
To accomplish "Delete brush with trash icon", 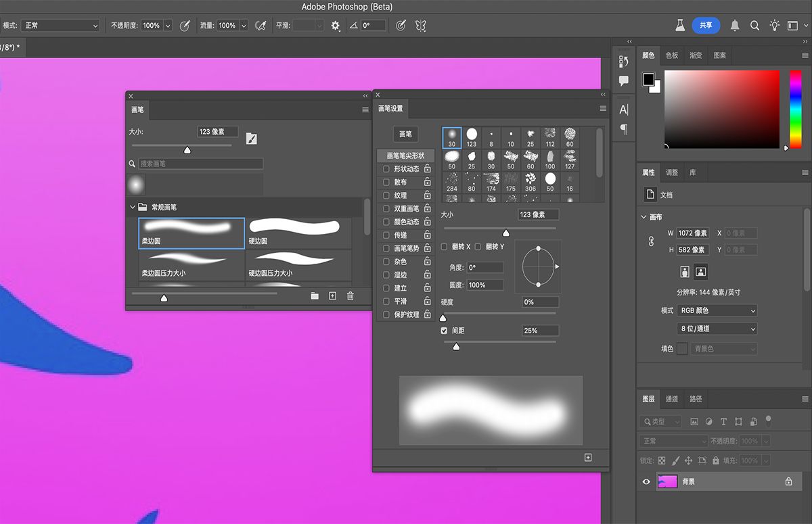I will (x=351, y=296).
